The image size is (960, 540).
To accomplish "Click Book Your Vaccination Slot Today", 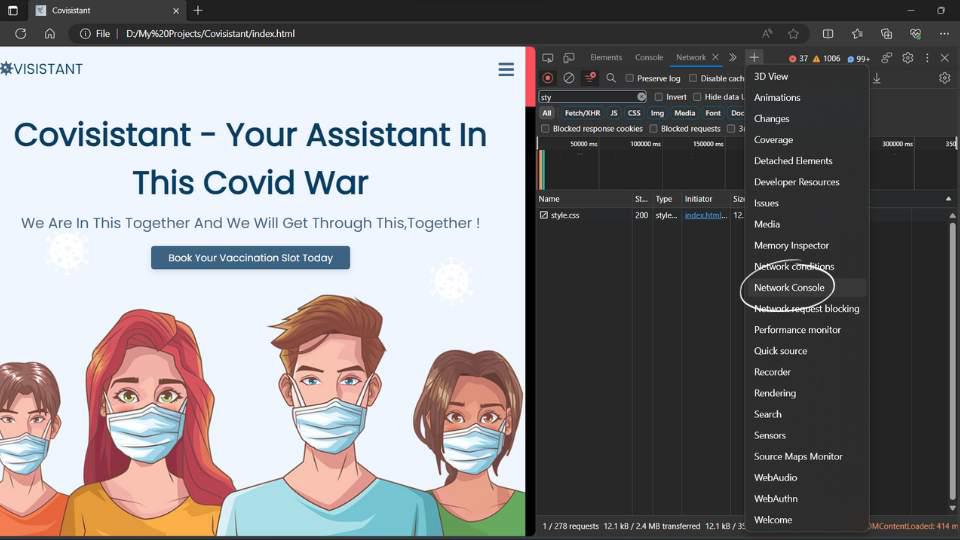I will click(x=250, y=258).
